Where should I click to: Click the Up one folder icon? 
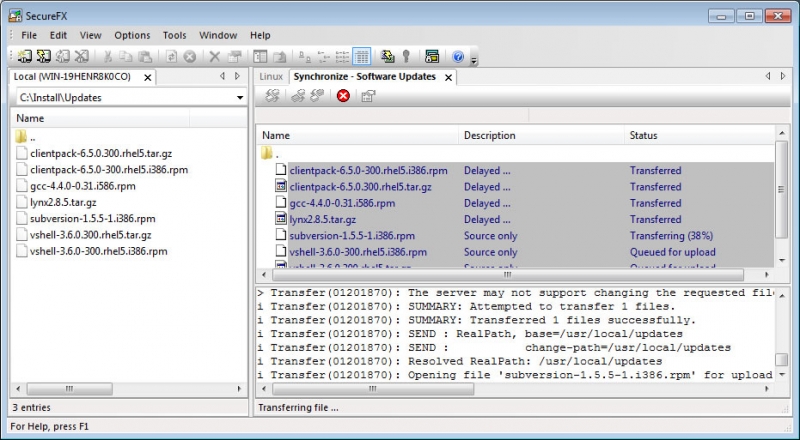click(x=279, y=57)
